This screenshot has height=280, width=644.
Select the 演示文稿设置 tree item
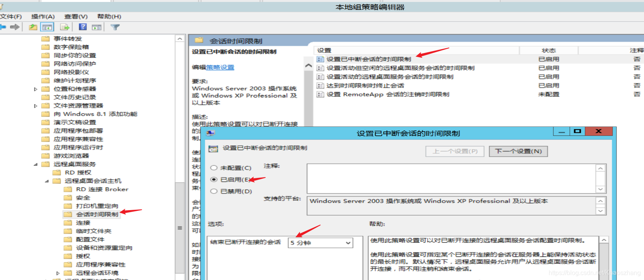(x=75, y=123)
